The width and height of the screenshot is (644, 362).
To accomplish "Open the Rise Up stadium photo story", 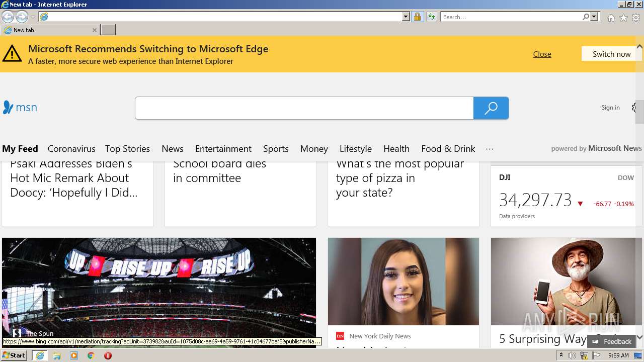I will (x=159, y=293).
